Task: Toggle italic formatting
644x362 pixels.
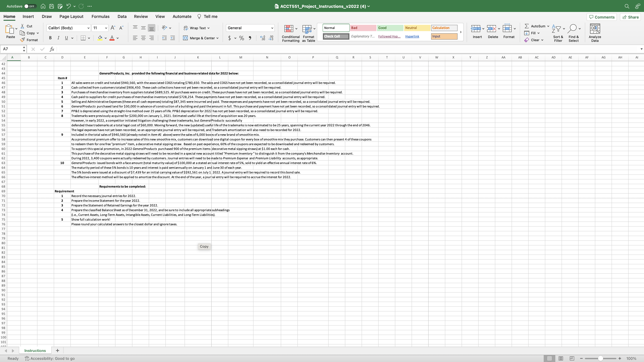Action: (x=58, y=38)
